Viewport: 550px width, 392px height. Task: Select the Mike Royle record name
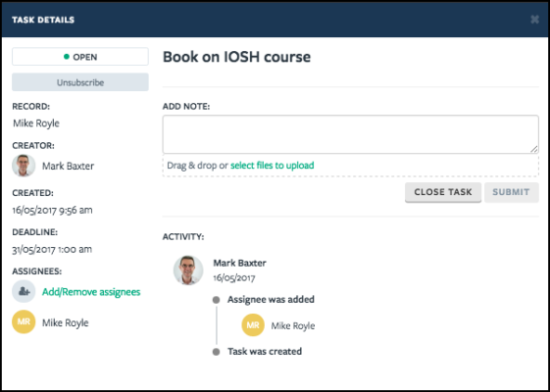36,123
